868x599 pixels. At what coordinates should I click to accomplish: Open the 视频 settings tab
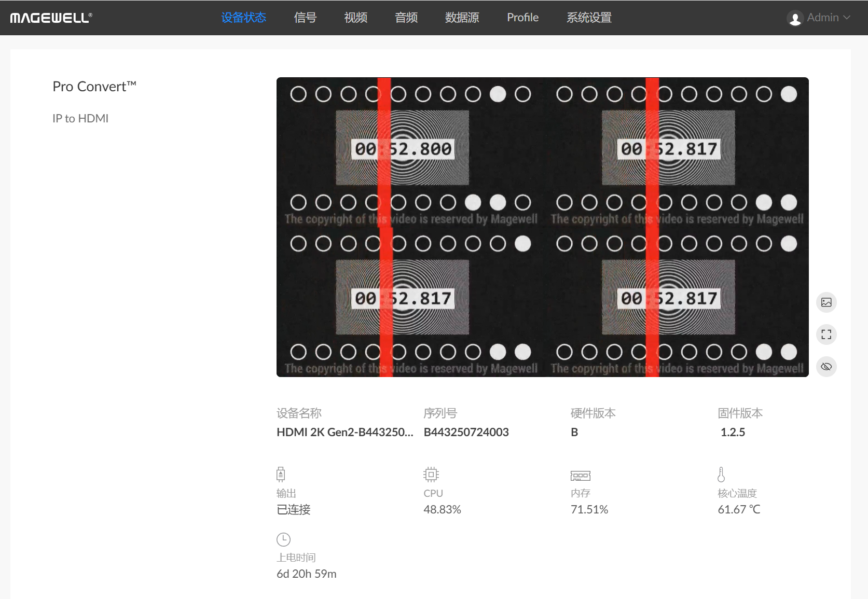coord(355,18)
